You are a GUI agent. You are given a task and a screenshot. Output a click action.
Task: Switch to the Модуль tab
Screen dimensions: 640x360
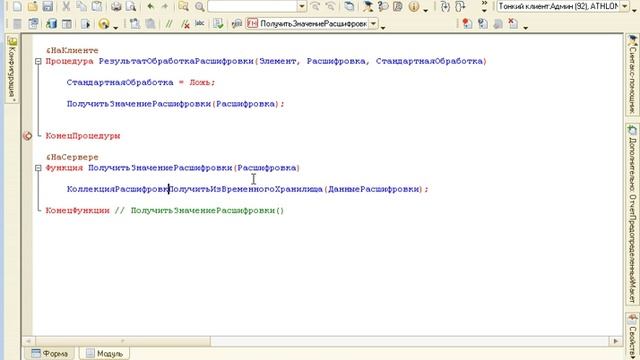(104, 353)
